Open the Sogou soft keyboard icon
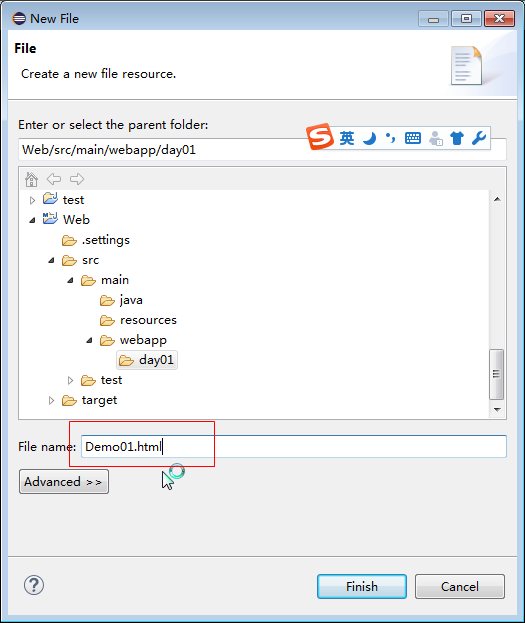This screenshot has height=623, width=525. click(413, 138)
